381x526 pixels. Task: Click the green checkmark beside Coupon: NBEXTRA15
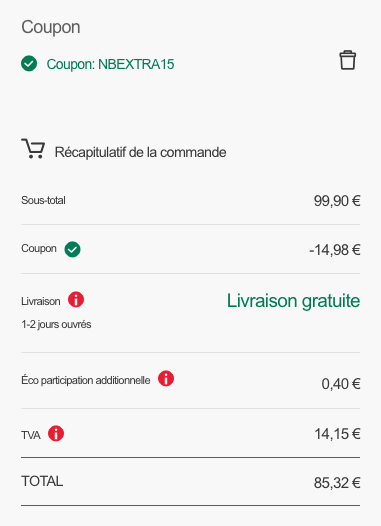tap(29, 63)
